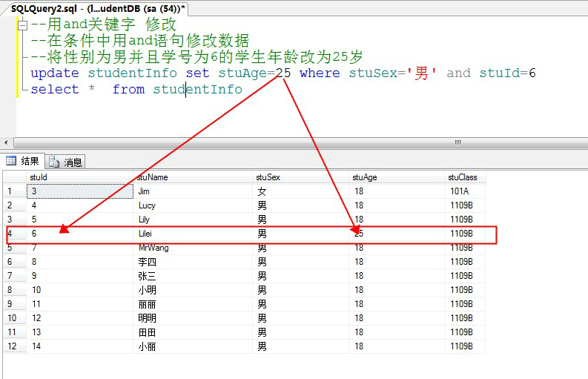
Task: Click the name cell '田田'
Action: click(x=193, y=332)
